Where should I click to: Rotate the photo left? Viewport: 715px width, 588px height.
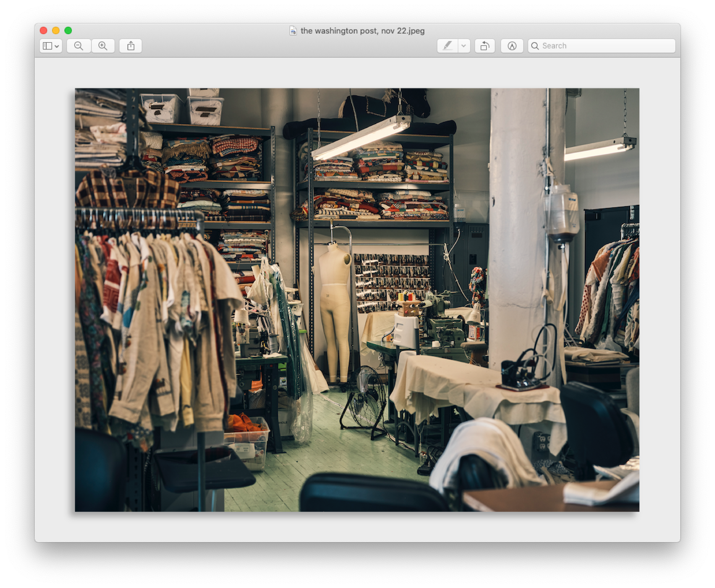pos(485,46)
